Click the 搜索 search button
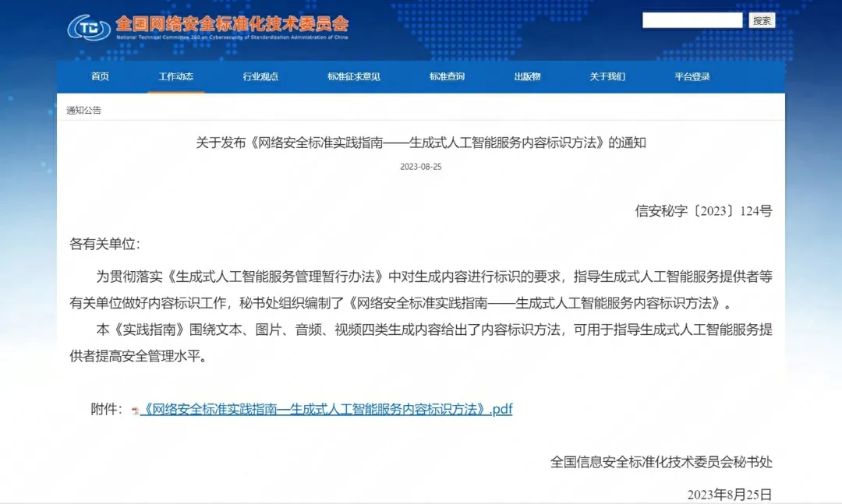 point(762,20)
